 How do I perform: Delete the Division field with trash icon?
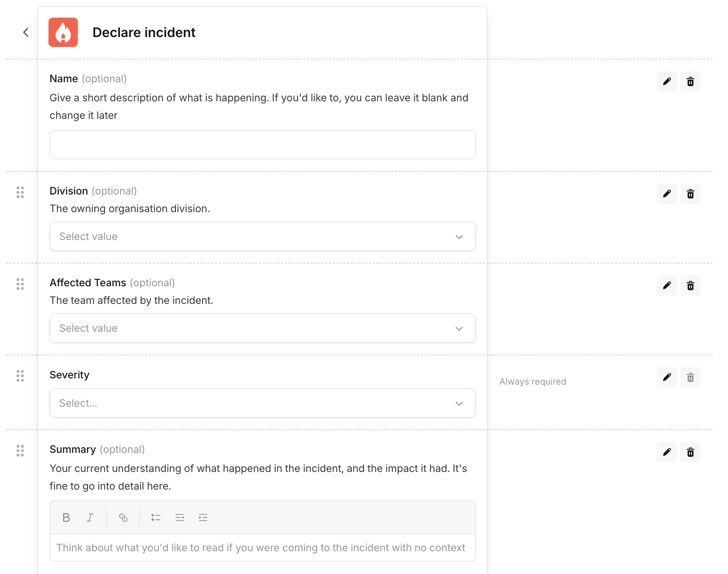pos(690,194)
